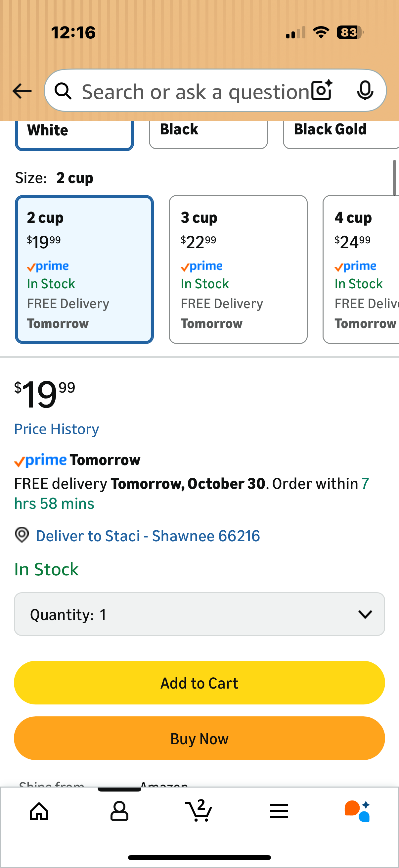Tap the back arrow icon
399x868 pixels.
tap(22, 91)
